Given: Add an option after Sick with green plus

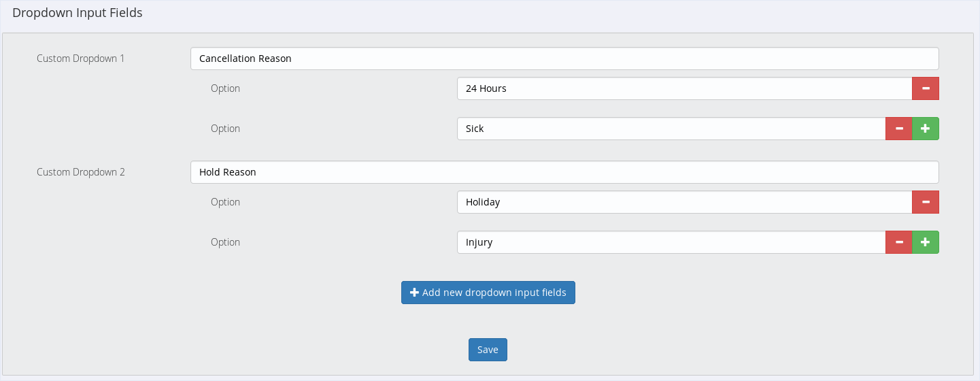Looking at the screenshot, I should click(925, 129).
